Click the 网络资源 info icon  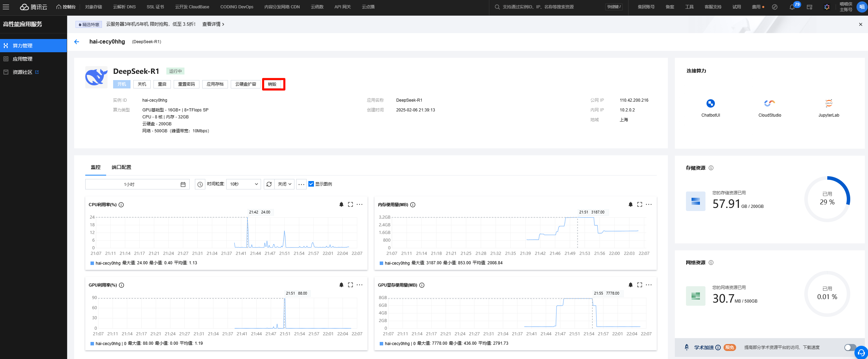711,263
